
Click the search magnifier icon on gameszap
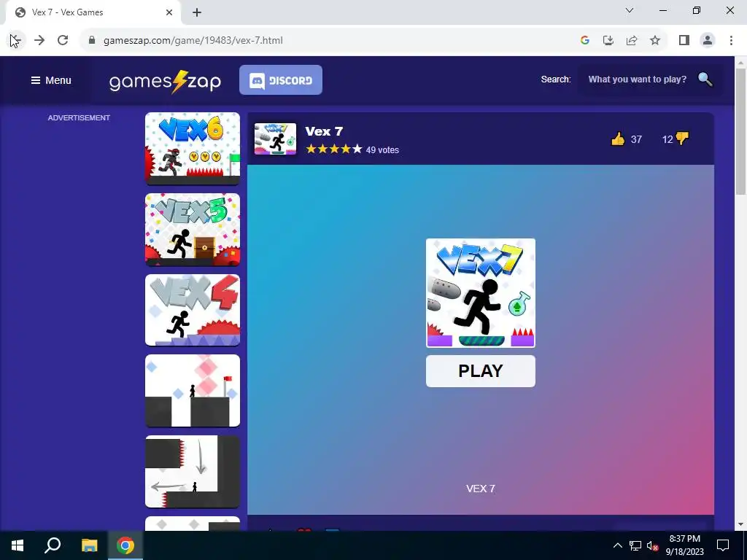tap(705, 79)
